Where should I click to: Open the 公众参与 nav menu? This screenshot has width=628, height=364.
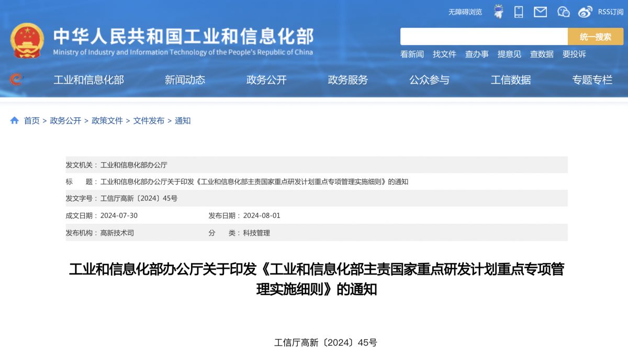429,79
